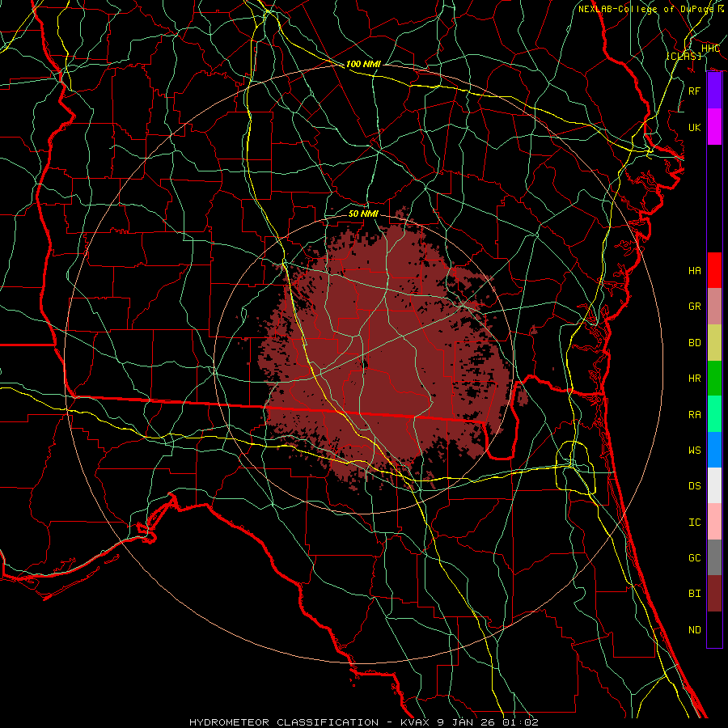Click the 'GC' legend label
Image resolution: width=728 pixels, height=728 pixels.
point(695,558)
